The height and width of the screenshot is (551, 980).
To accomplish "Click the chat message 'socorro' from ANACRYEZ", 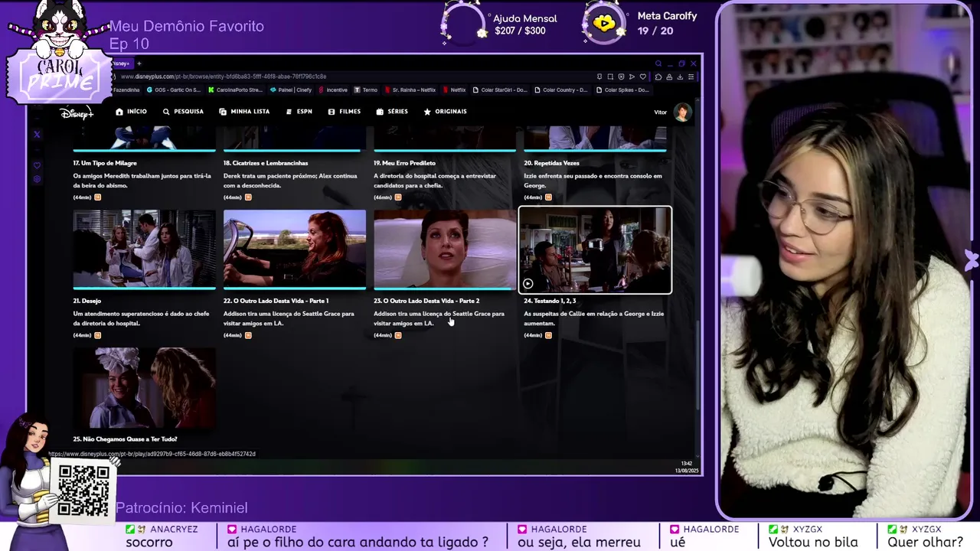I will pos(149,542).
